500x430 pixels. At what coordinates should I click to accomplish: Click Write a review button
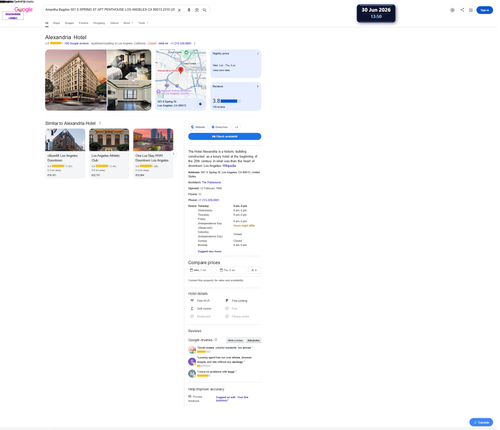point(235,340)
